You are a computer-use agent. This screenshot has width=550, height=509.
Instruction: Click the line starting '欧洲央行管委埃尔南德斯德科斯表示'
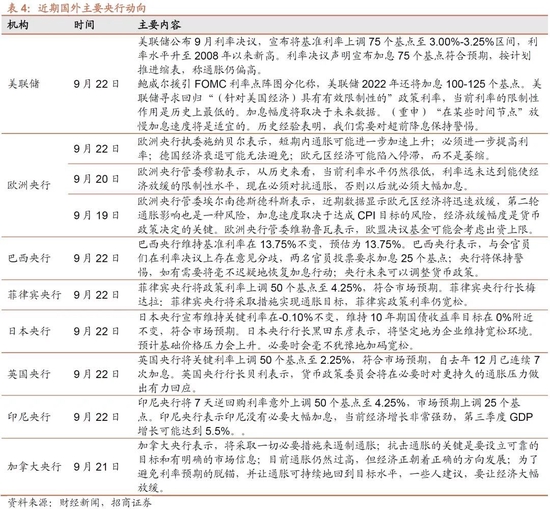coord(338,201)
